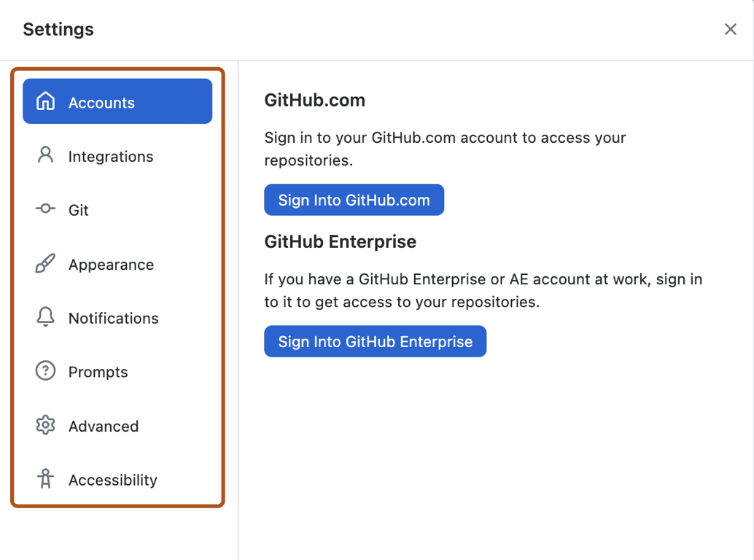Click the Sign Into GitHub.com button

click(354, 200)
